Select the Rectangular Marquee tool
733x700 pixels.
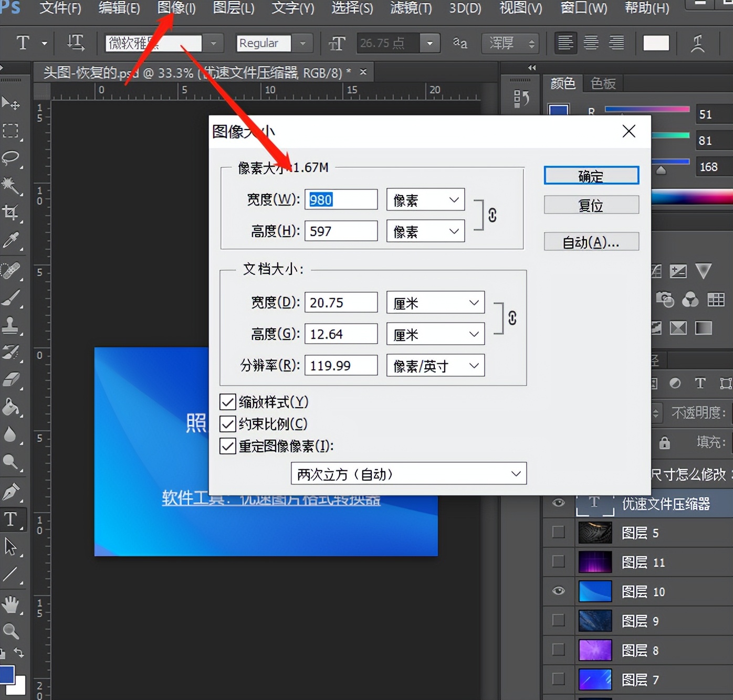click(x=11, y=131)
